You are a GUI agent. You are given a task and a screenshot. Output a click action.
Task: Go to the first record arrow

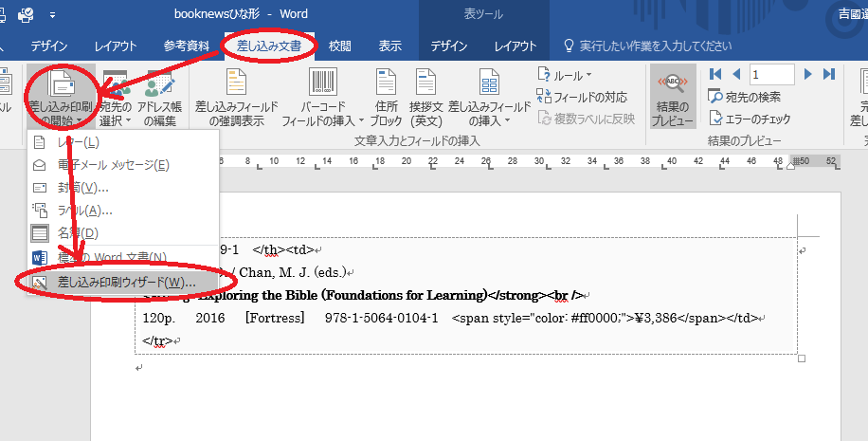[715, 74]
